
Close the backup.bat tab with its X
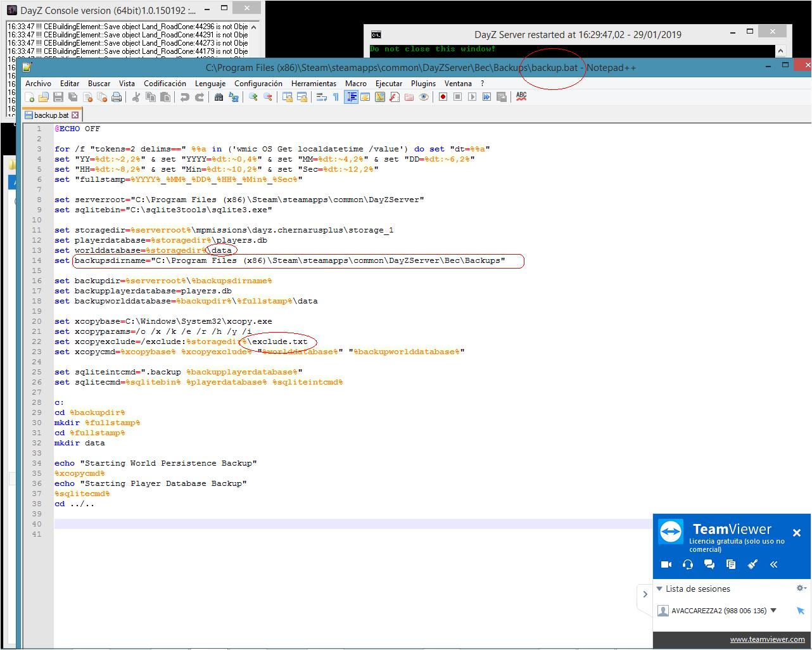[75, 115]
